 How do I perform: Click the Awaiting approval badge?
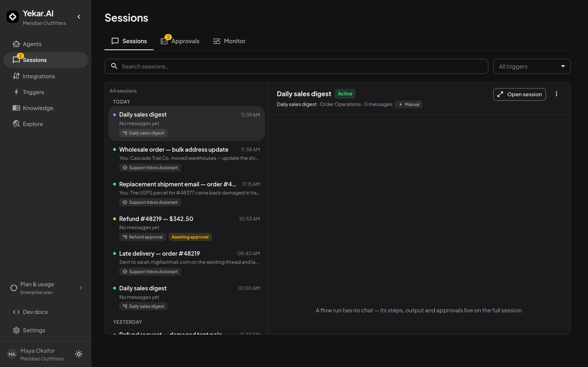(x=190, y=237)
